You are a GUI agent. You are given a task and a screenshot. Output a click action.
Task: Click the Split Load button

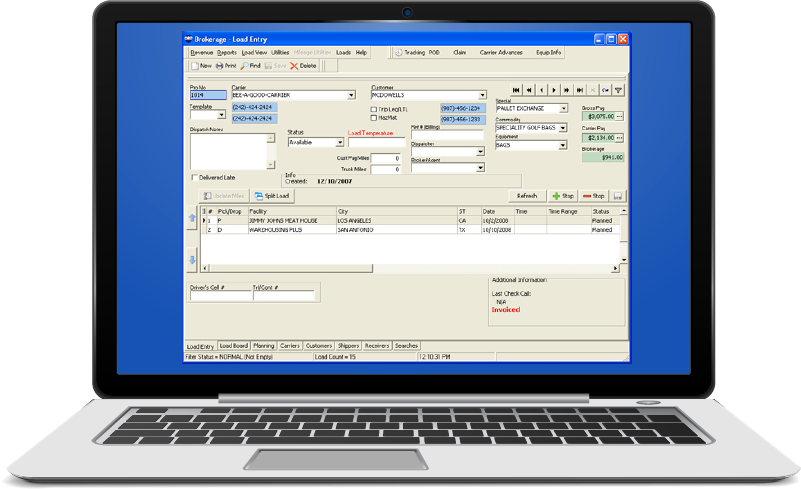(x=271, y=196)
